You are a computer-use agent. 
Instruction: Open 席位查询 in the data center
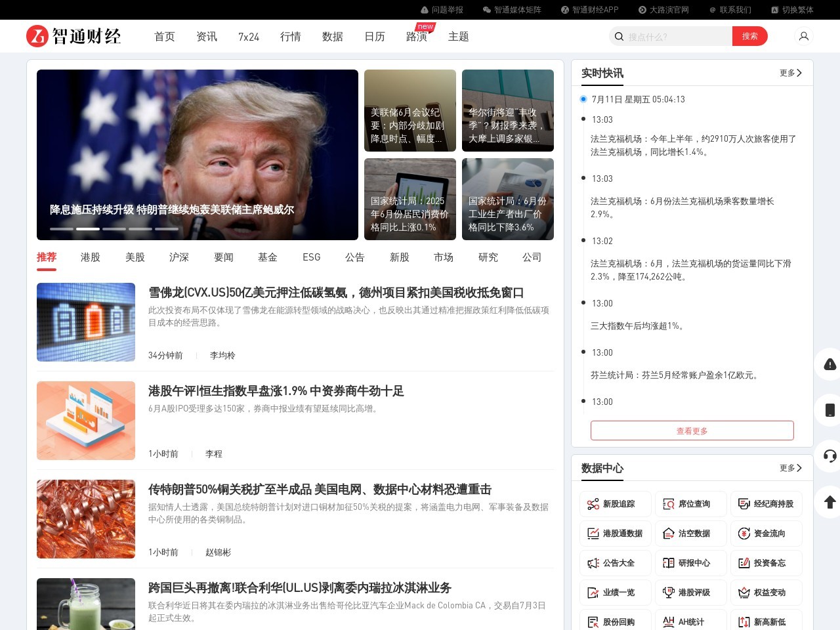coord(690,503)
